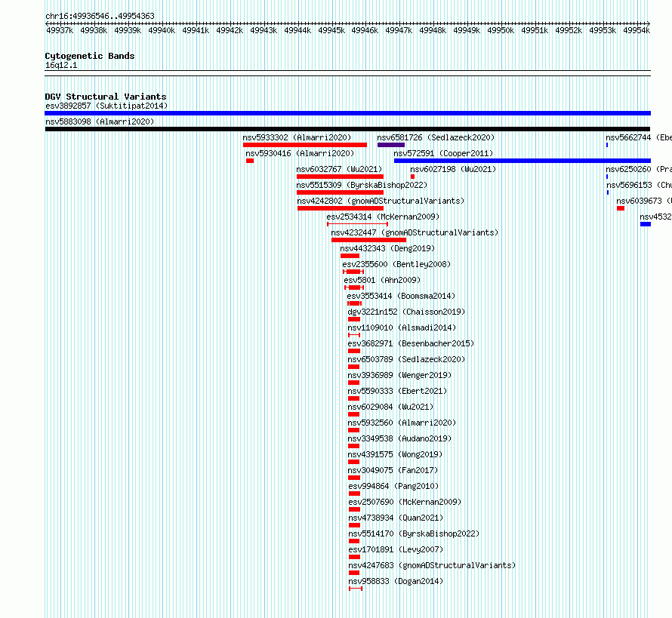This screenshot has width=672, height=618.
Task: Click the nsv1109010 interval glyph
Action: (354, 335)
